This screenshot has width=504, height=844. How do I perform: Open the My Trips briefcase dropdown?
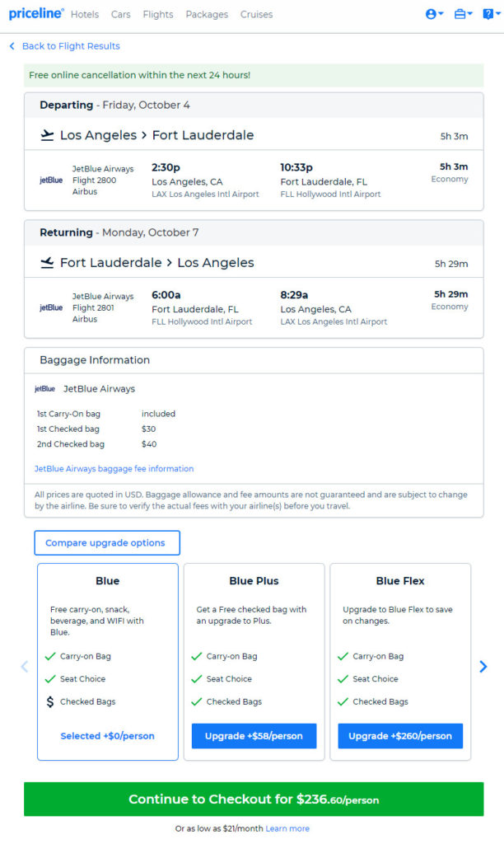click(463, 15)
